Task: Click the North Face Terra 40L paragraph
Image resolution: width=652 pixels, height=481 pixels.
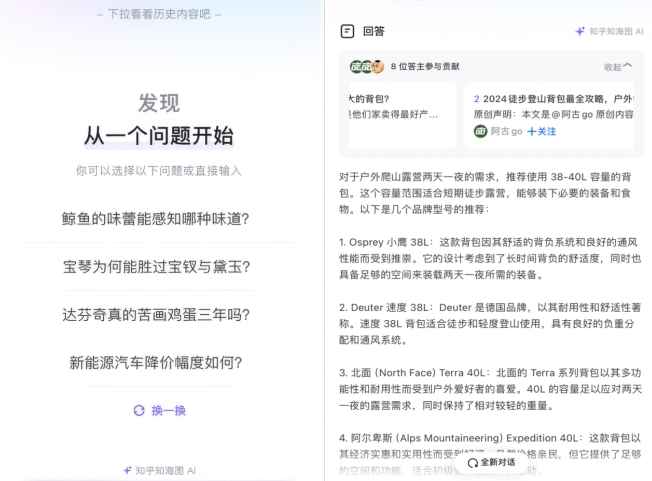Action: [x=490, y=389]
